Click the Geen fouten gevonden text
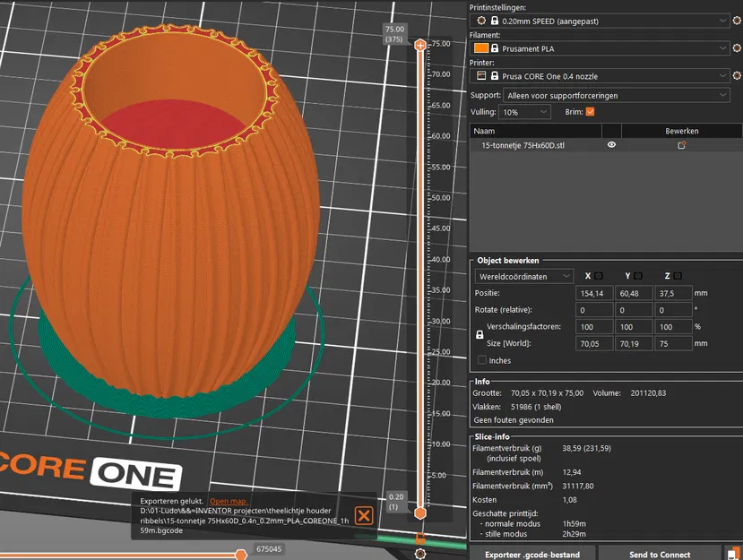Viewport: 743px width, 560px height. tap(514, 419)
